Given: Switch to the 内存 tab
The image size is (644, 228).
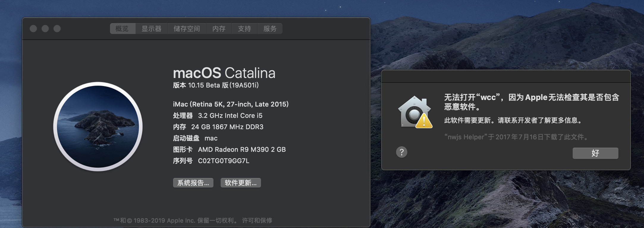Looking at the screenshot, I should tap(219, 29).
